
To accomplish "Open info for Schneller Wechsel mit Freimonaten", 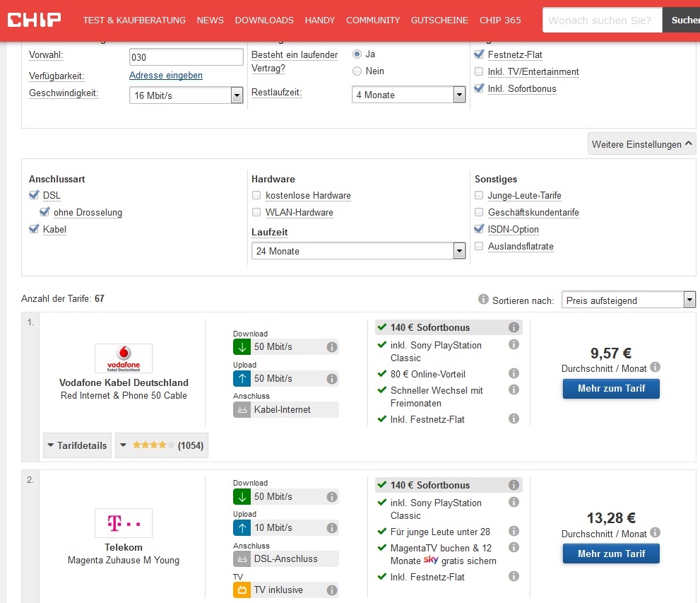I will click(x=514, y=390).
